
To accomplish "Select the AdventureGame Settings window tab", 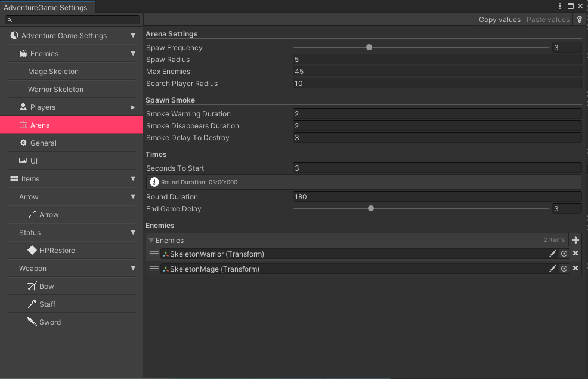I will pos(48,7).
